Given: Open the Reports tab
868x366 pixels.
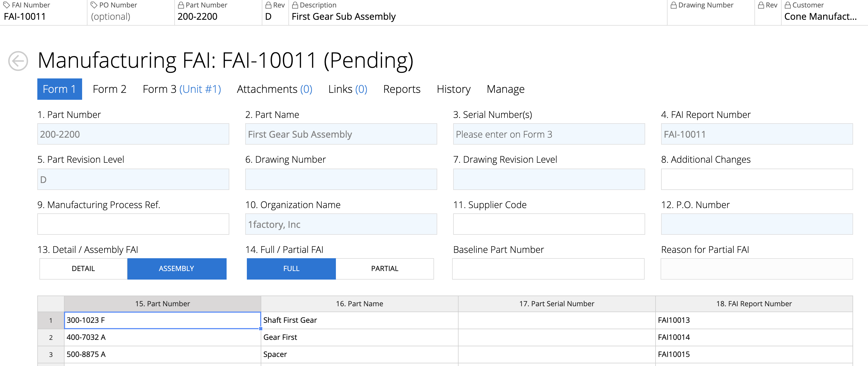Looking at the screenshot, I should (x=402, y=89).
